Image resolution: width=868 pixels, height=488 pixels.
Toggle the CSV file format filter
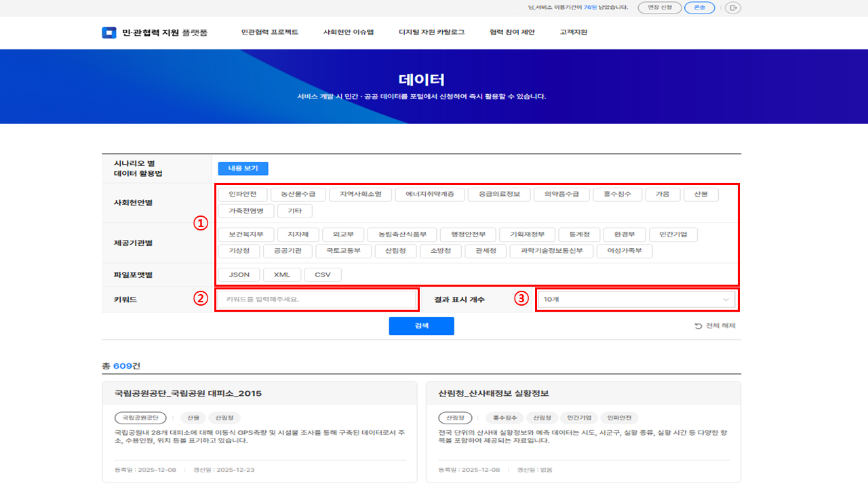(x=323, y=274)
